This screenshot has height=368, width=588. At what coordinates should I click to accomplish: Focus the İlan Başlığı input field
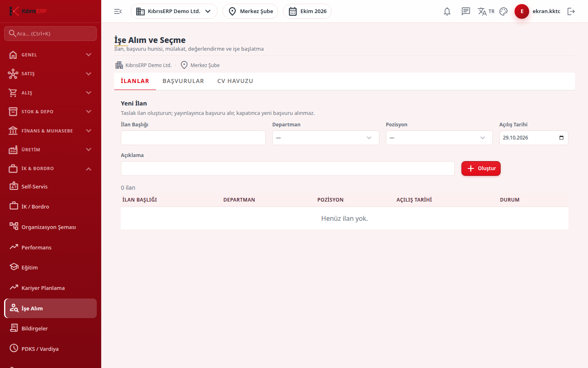pyautogui.click(x=193, y=138)
